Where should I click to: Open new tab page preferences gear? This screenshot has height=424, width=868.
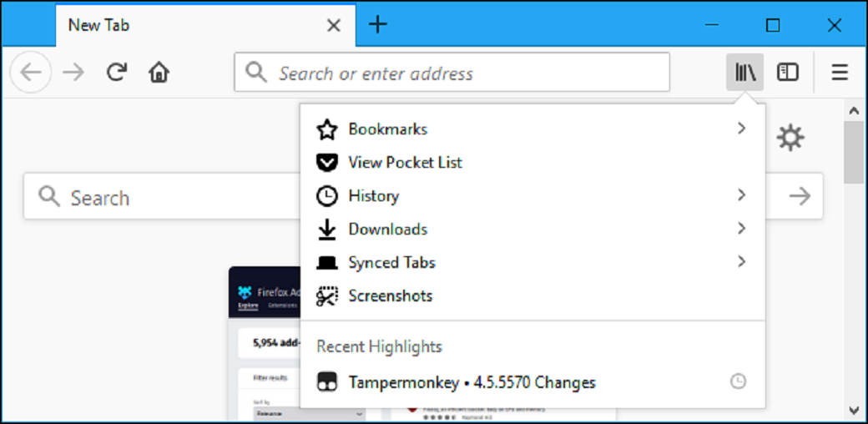click(790, 138)
